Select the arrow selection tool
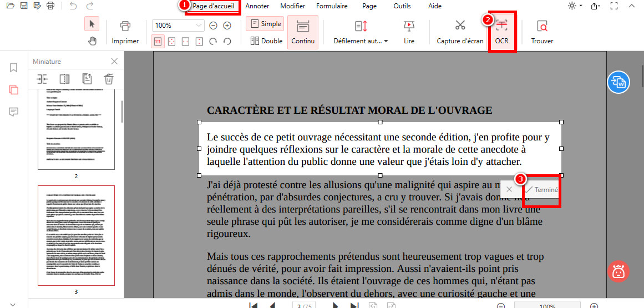 pos(92,24)
